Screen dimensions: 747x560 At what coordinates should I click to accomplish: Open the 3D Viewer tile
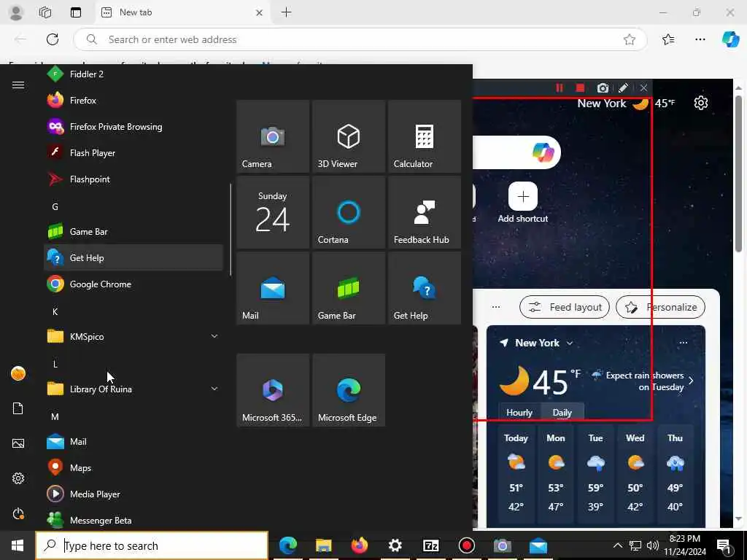click(x=349, y=136)
